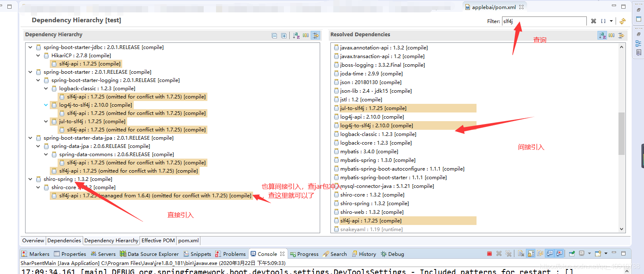Image resolution: width=644 pixels, height=274 pixels.
Task: Open the Snippets view tab
Action: click(x=197, y=254)
